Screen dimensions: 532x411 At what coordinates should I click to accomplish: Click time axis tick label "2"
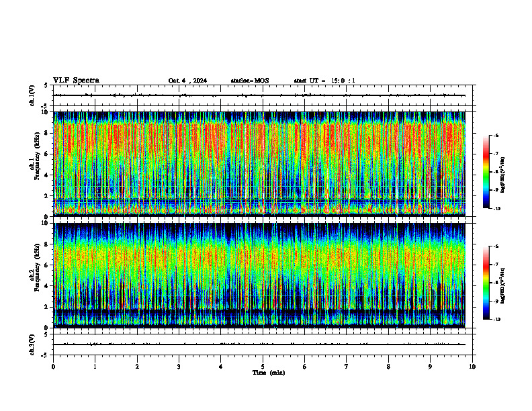point(137,367)
